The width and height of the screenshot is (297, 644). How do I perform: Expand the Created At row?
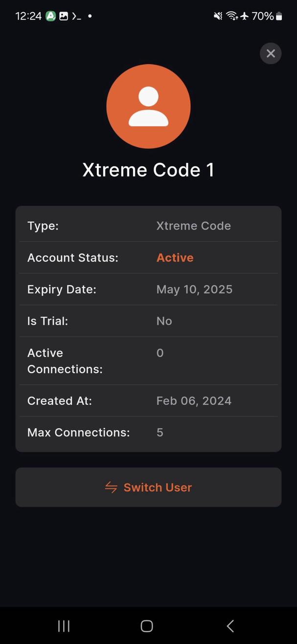pyautogui.click(x=148, y=400)
